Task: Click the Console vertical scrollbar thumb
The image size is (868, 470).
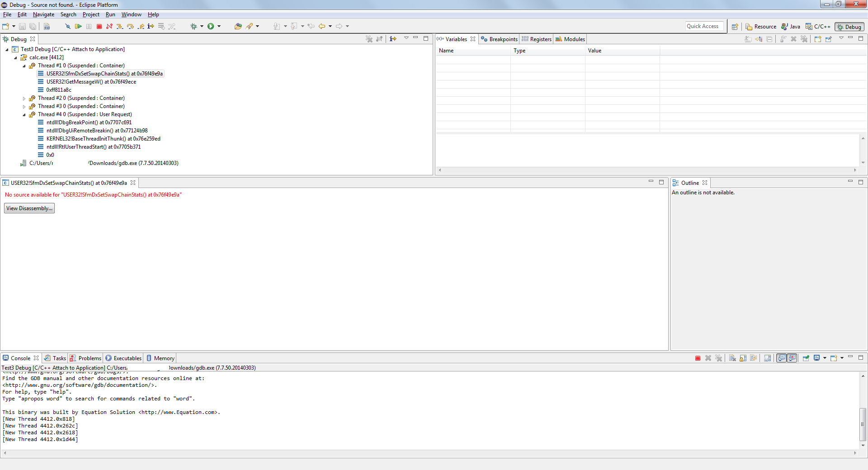Action: pos(863,424)
